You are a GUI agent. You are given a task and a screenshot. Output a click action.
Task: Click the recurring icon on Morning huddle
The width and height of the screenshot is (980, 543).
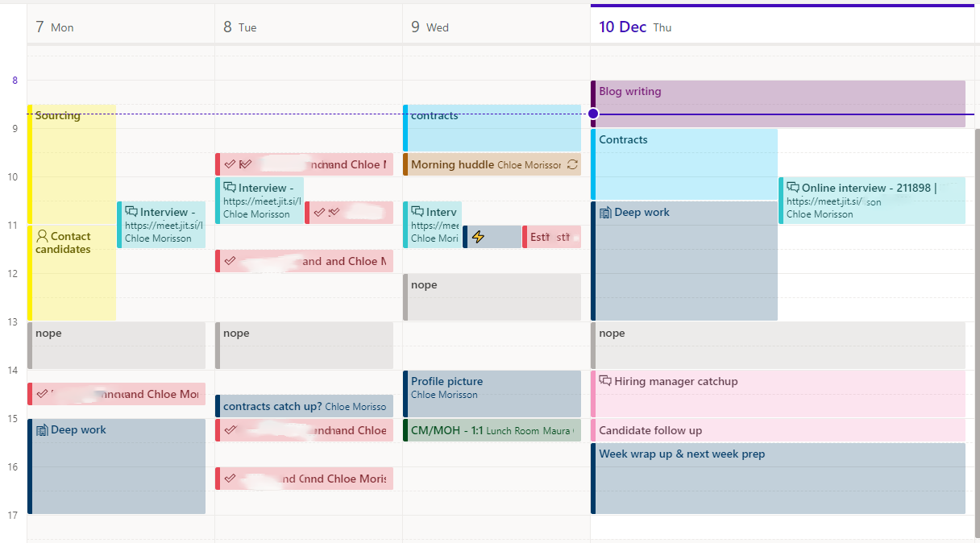click(572, 164)
